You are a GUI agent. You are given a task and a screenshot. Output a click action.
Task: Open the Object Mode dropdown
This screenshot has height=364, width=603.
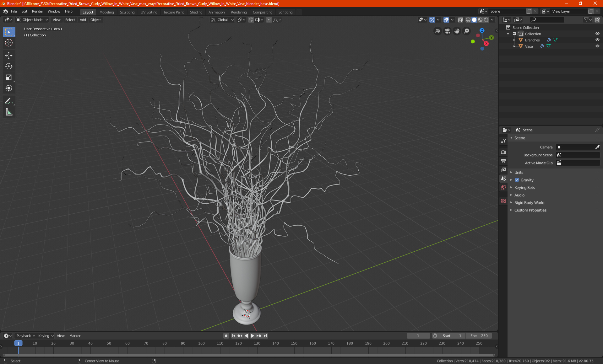click(x=32, y=20)
